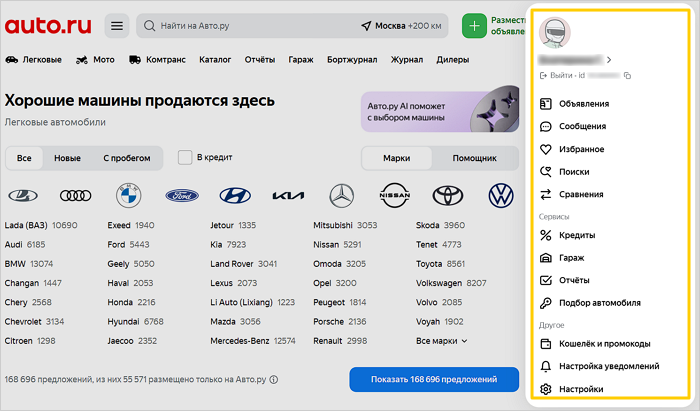The image size is (700, 411).
Task: Select the Все filter segment
Action: tap(24, 158)
